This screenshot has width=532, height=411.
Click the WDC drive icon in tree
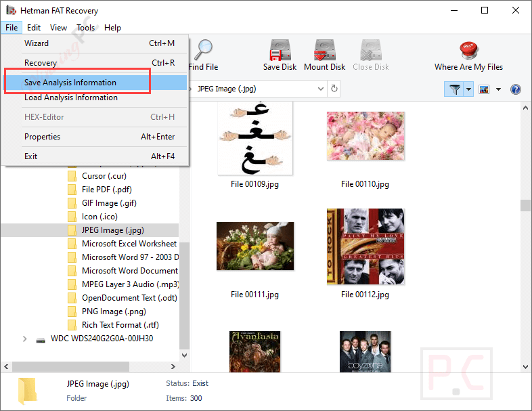41,340
